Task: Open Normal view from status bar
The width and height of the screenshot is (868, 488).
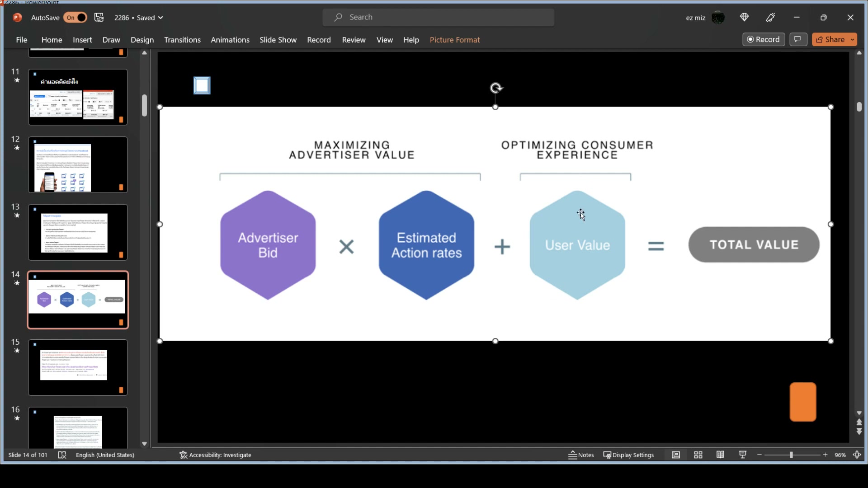Action: pyautogui.click(x=675, y=455)
